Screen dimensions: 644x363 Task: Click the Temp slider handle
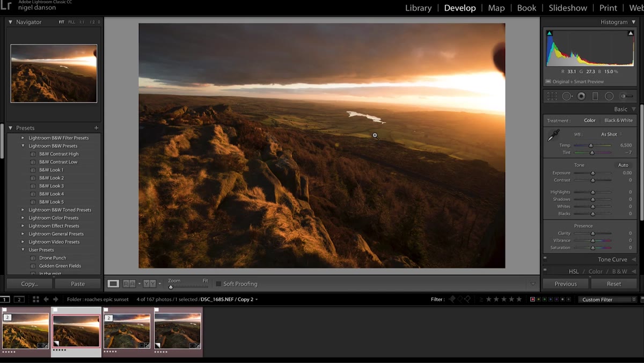(591, 145)
